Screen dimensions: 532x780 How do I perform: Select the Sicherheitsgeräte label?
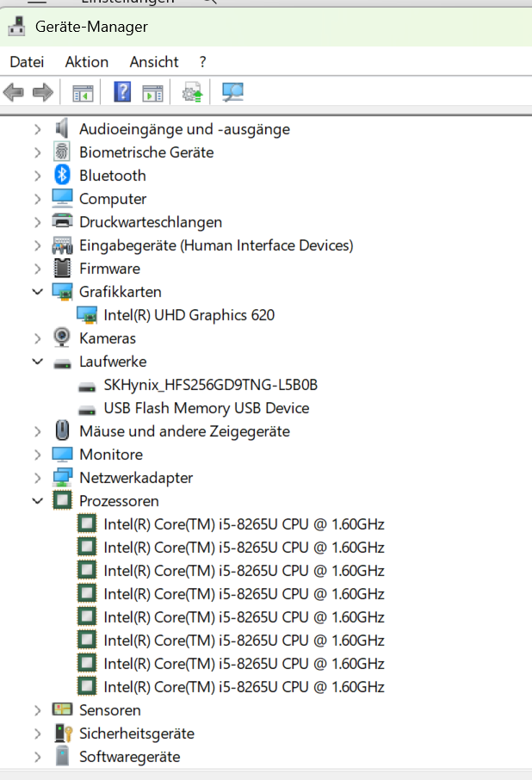tap(137, 734)
